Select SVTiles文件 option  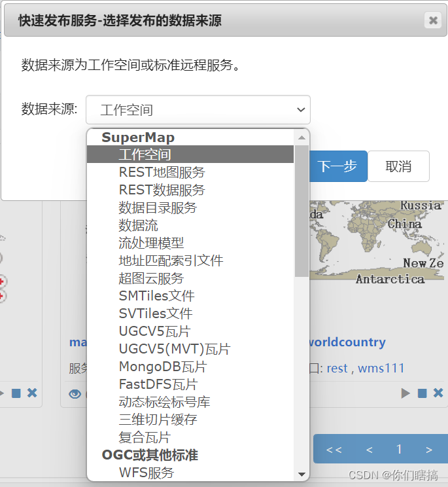(190, 314)
